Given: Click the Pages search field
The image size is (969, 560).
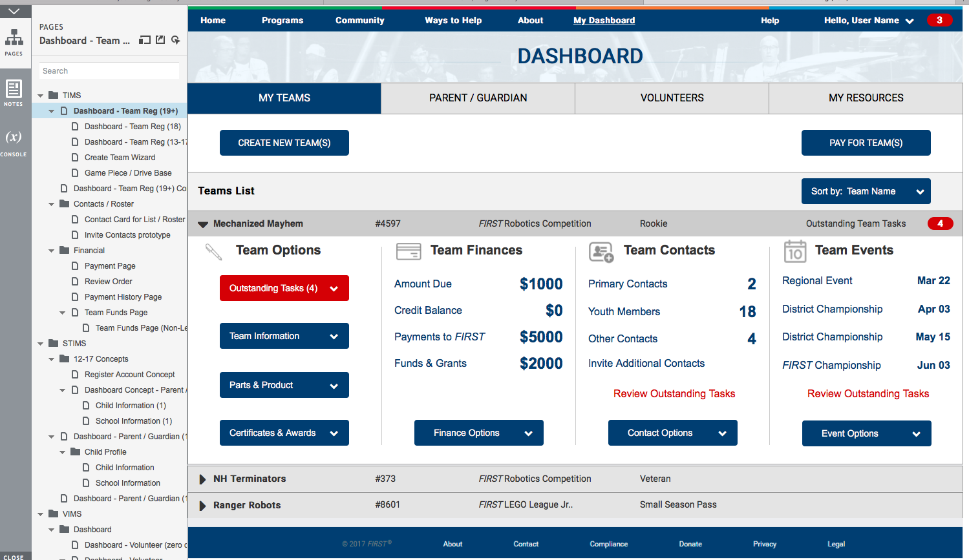Looking at the screenshot, I should pyautogui.click(x=109, y=71).
